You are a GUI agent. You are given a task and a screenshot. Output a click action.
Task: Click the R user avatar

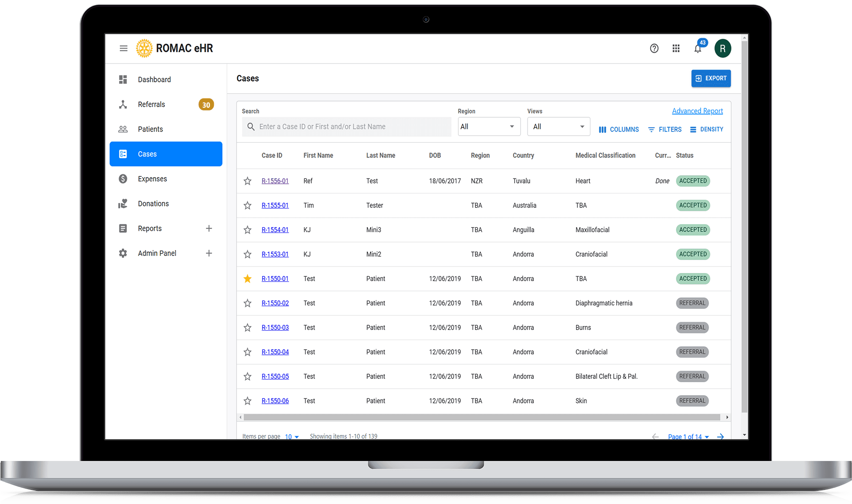click(x=722, y=49)
